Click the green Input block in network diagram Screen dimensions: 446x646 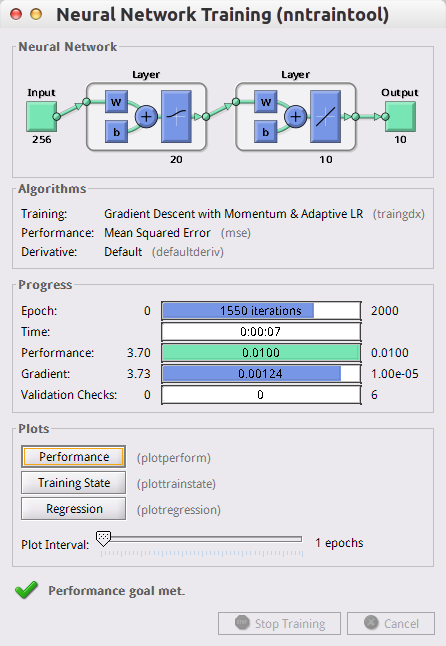pyautogui.click(x=42, y=117)
